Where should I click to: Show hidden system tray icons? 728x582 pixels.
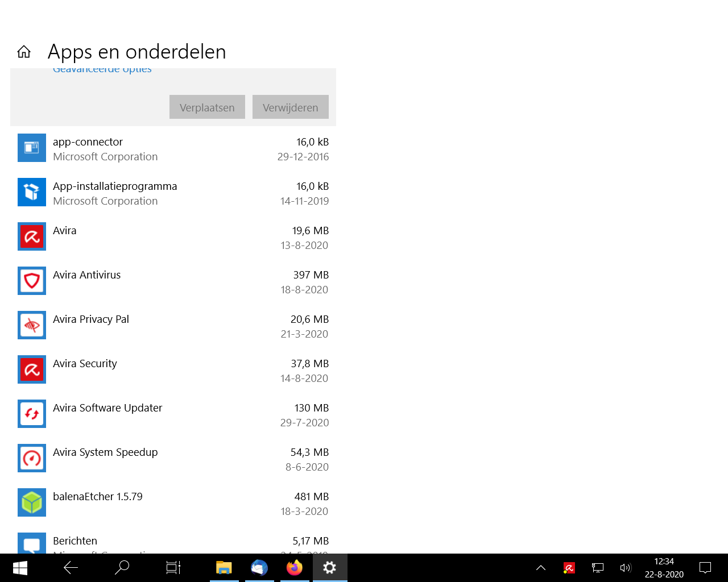pyautogui.click(x=541, y=568)
